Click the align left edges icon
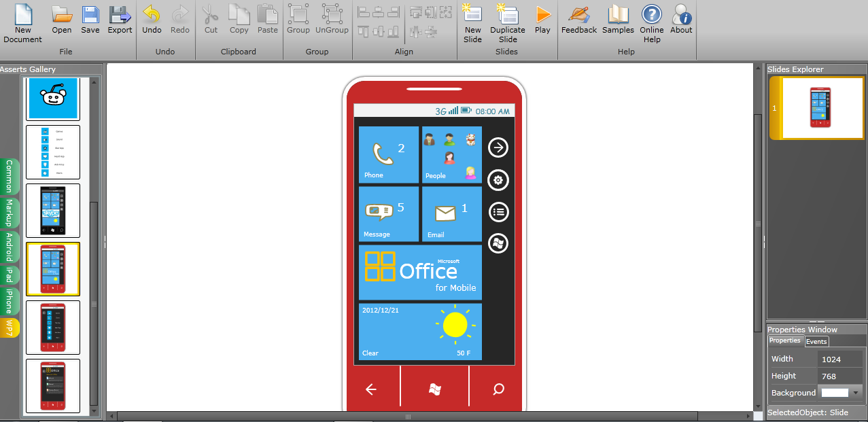The height and width of the screenshot is (422, 868). point(364,12)
